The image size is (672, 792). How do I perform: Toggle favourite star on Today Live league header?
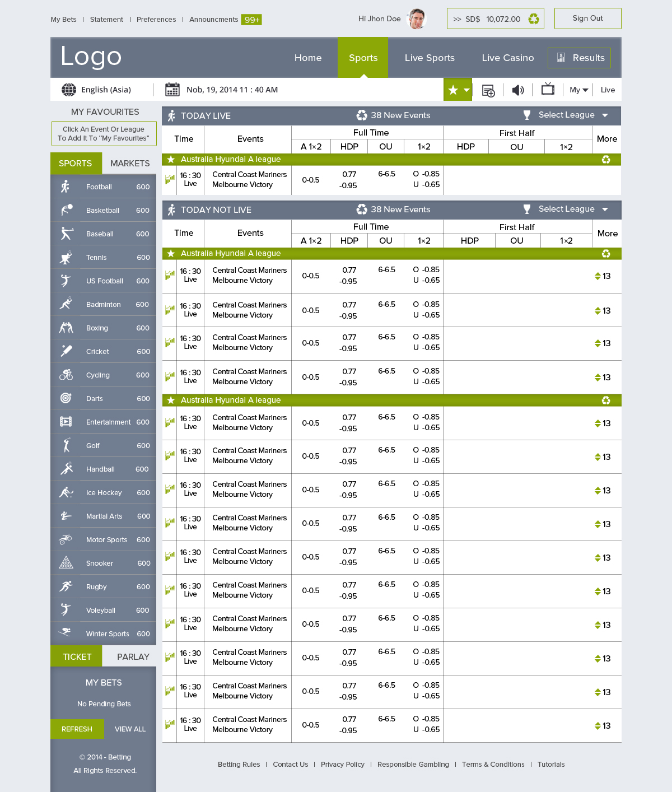171,160
